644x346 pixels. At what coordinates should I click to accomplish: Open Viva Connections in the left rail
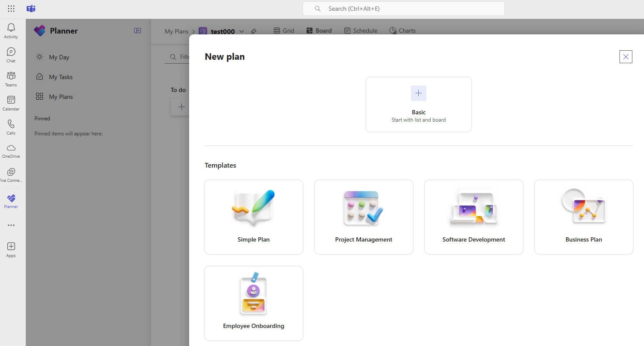11,175
